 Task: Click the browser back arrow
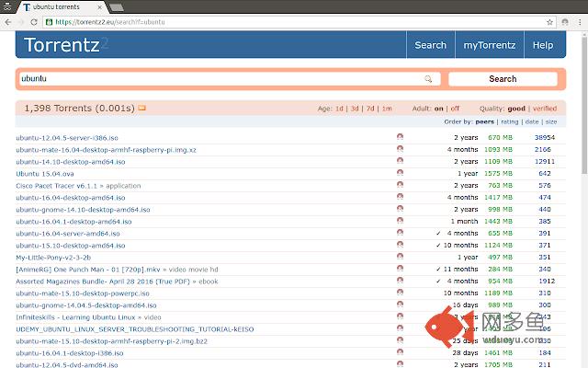click(8, 22)
